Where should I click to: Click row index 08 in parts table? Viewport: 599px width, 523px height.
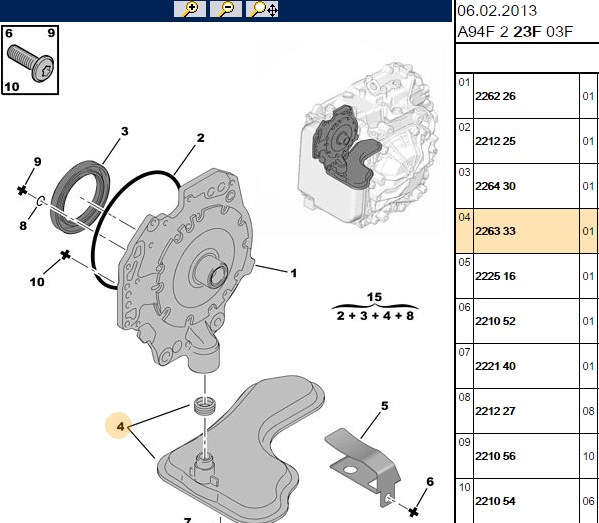tap(464, 397)
